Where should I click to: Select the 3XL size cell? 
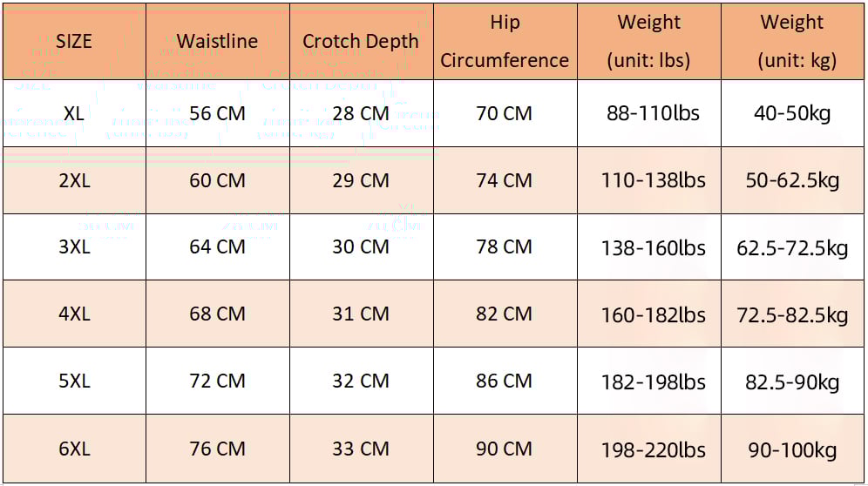(x=74, y=247)
